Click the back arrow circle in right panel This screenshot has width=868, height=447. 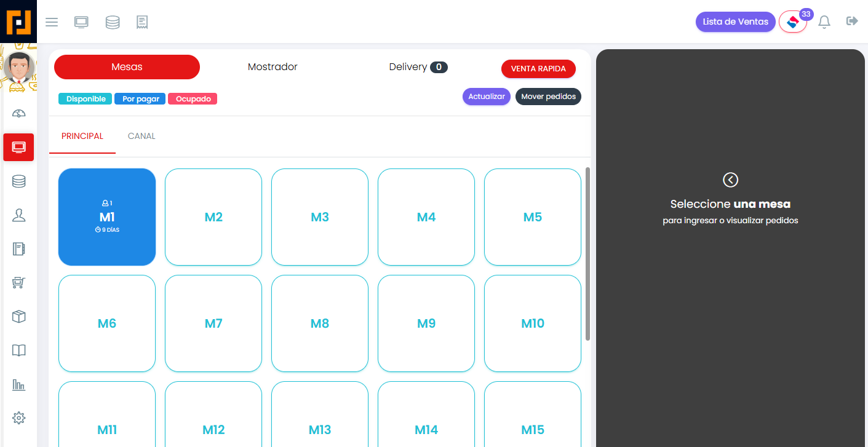coord(730,180)
